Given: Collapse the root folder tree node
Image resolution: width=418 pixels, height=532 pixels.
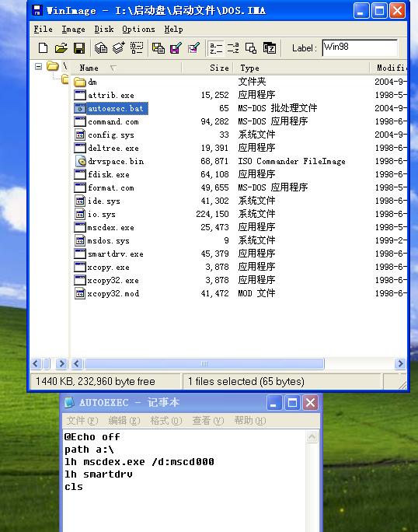Looking at the screenshot, I should point(39,67).
